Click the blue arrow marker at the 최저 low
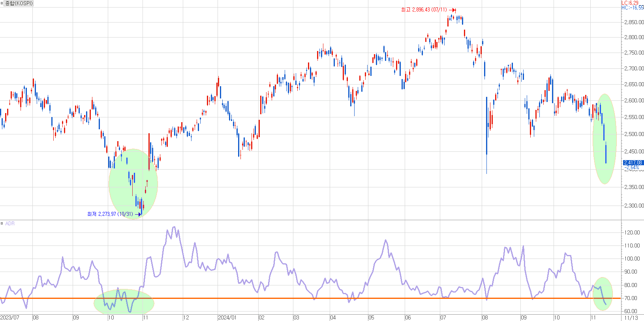This screenshot has height=321, width=644. point(138,214)
